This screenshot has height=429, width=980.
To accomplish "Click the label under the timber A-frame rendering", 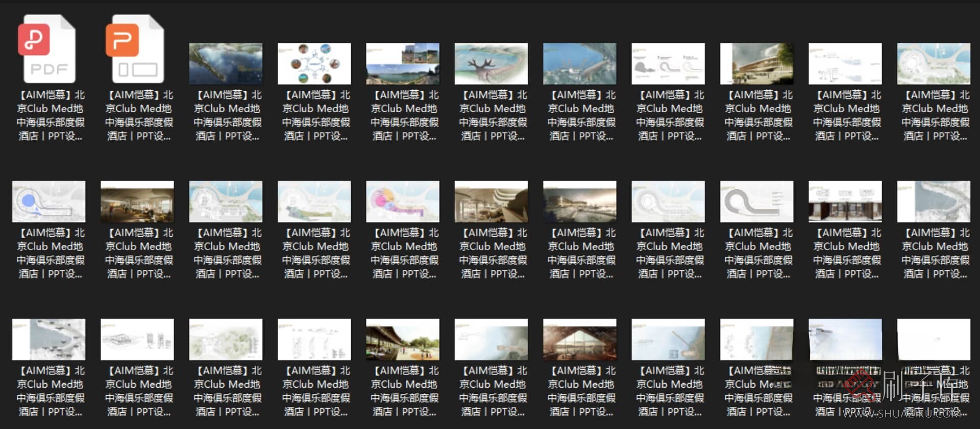I will point(581,391).
